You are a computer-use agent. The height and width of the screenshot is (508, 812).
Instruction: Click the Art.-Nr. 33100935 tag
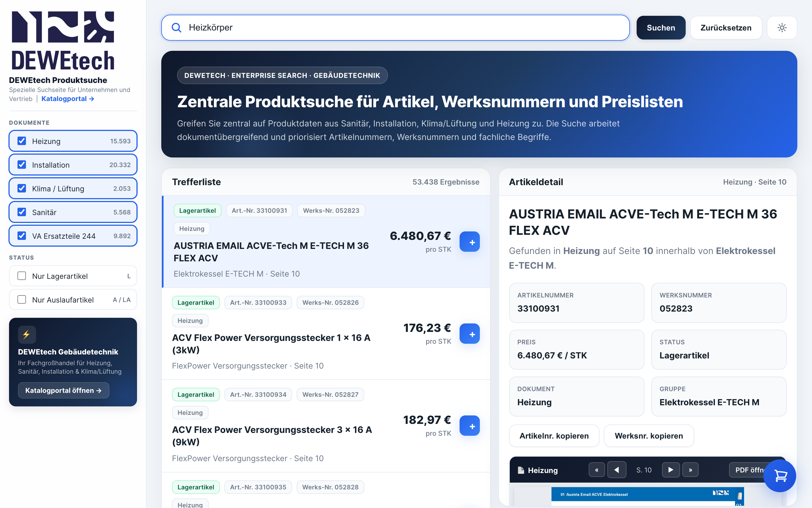[258, 487]
